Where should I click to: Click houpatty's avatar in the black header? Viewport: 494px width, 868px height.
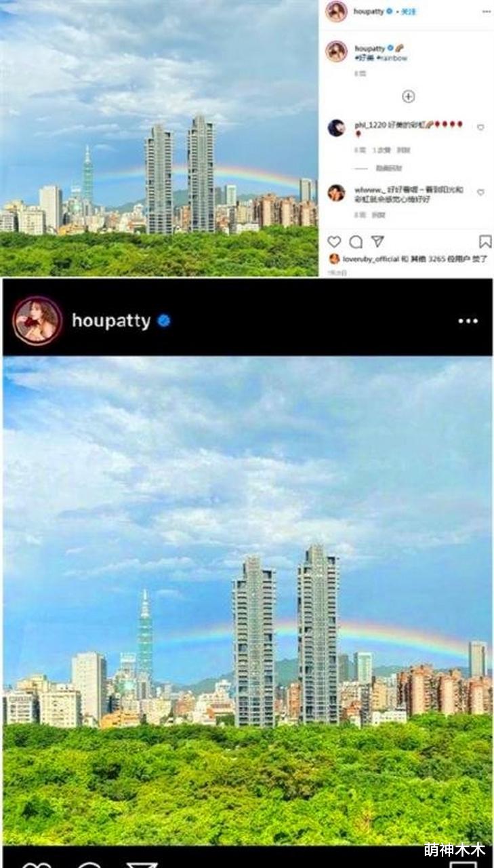point(37,321)
